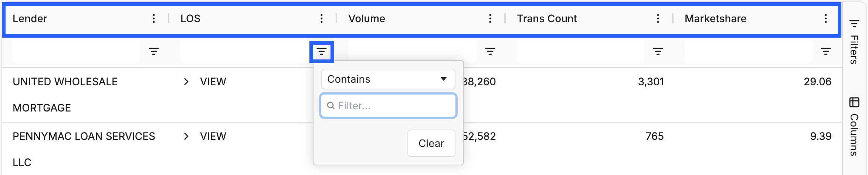Expand the Pennymac Loan Services row chevron
The image size is (868, 175).
click(186, 136)
